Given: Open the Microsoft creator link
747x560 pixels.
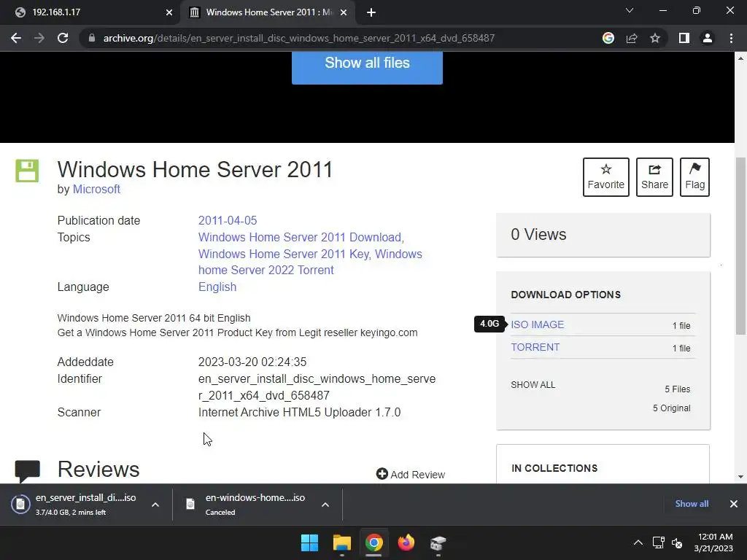Looking at the screenshot, I should [x=96, y=189].
